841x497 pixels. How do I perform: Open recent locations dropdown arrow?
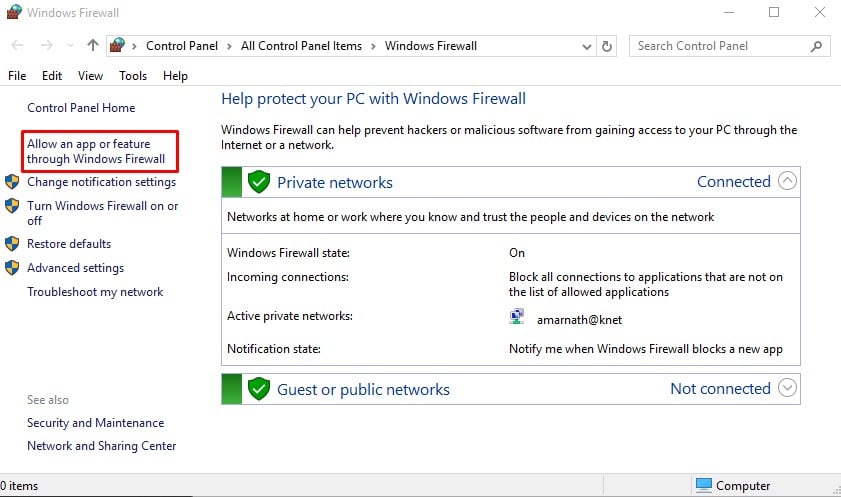tap(70, 46)
